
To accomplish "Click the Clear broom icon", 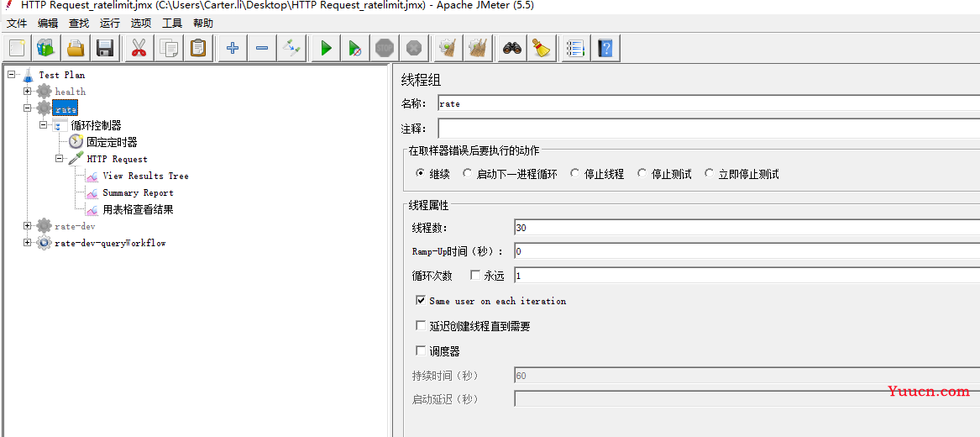I will (x=448, y=48).
